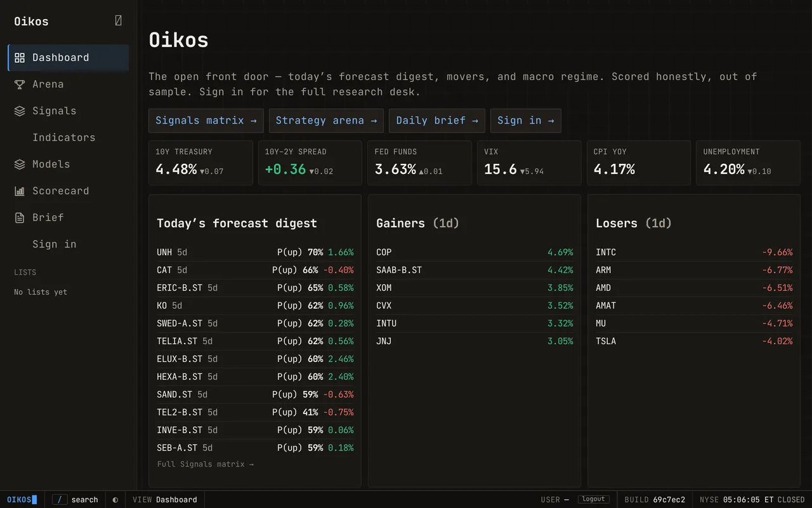Select TEL2-B.ST forecast row
Viewport: 812px width, 508px height.
coord(255,412)
